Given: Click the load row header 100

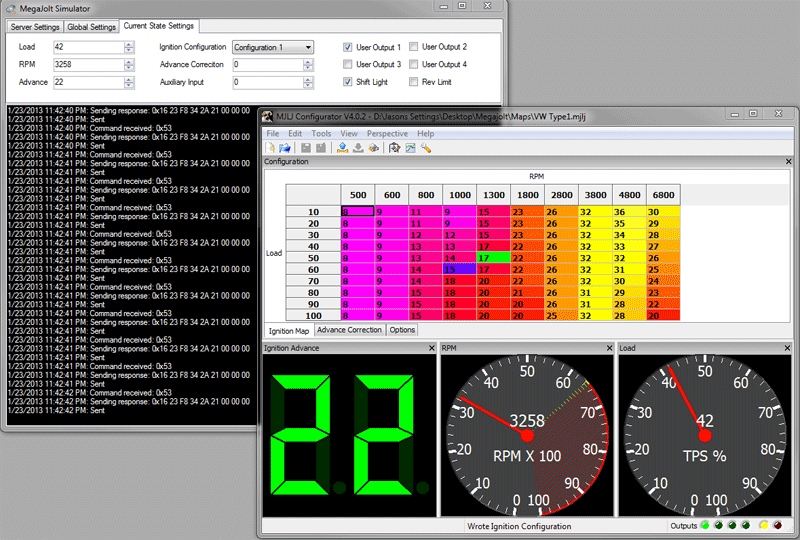Looking at the screenshot, I should click(313, 315).
